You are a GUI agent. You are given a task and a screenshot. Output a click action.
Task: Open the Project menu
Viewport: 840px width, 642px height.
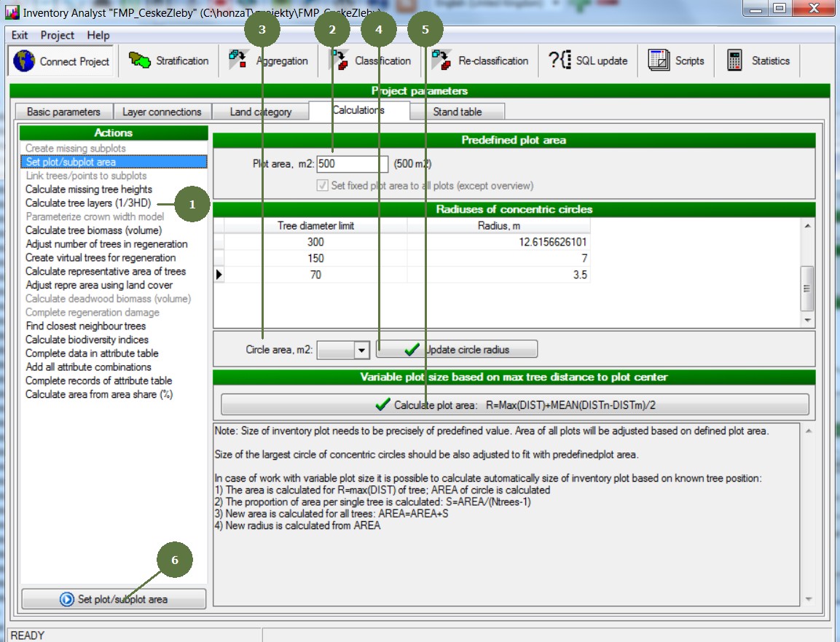(57, 35)
